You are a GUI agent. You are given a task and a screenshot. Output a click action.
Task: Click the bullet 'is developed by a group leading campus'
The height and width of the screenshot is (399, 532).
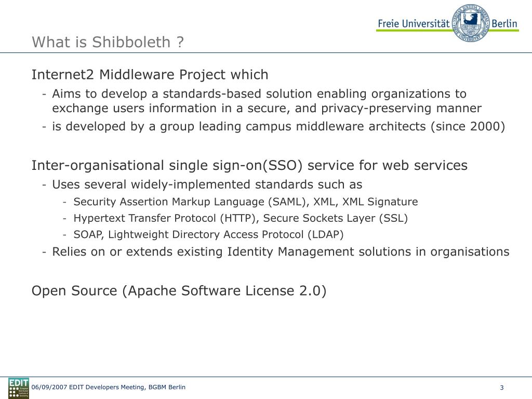coord(278,126)
